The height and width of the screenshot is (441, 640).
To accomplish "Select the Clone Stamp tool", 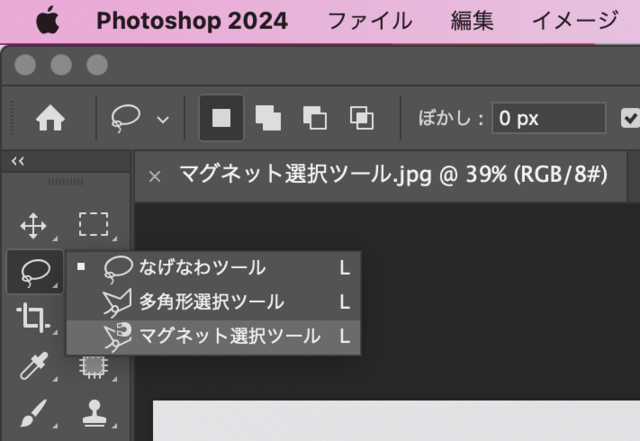I will tap(94, 413).
